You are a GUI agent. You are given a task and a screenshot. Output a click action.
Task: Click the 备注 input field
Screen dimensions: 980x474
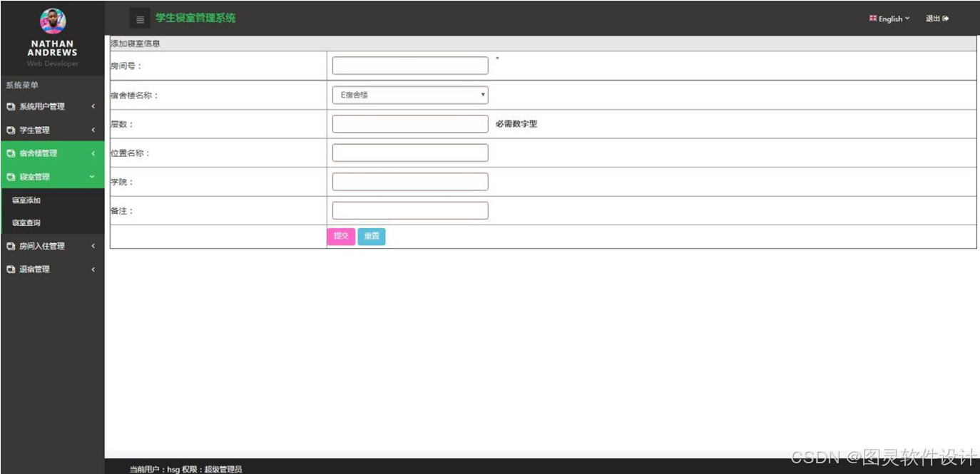tap(410, 210)
